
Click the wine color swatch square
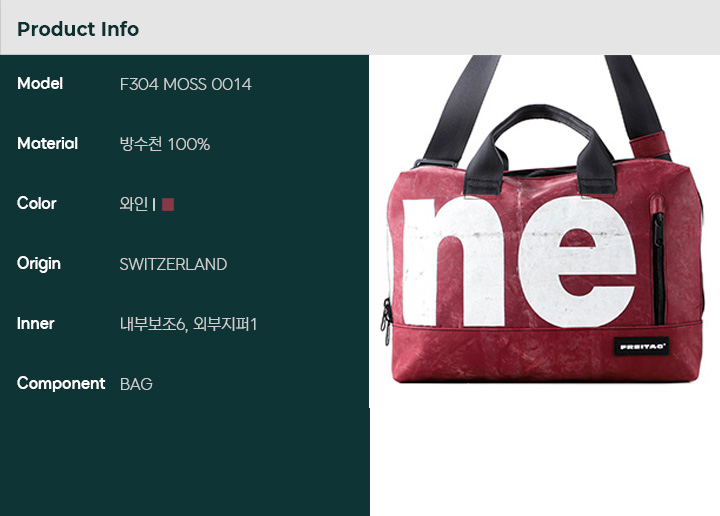tap(168, 204)
